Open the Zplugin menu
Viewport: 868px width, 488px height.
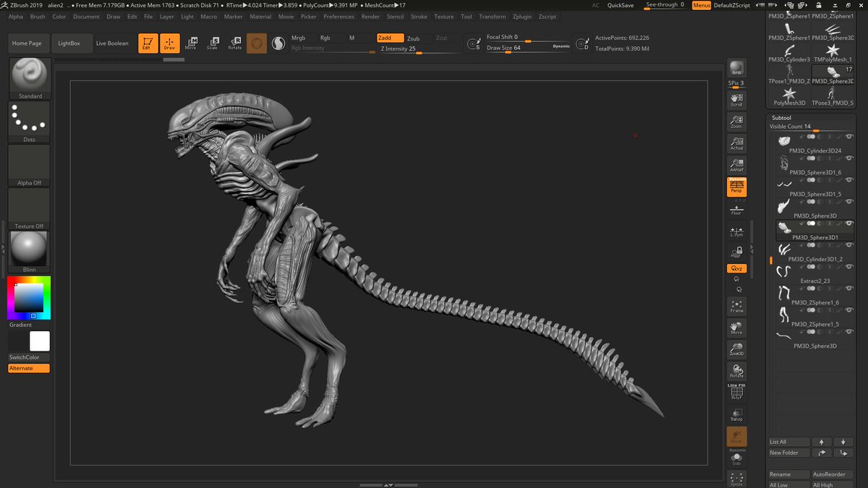521,16
